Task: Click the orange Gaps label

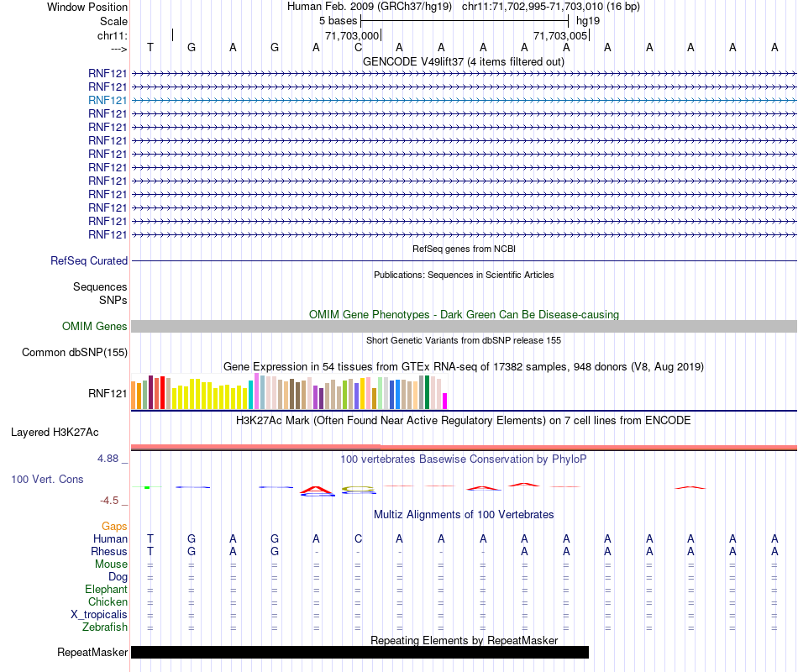Action: pyautogui.click(x=114, y=527)
